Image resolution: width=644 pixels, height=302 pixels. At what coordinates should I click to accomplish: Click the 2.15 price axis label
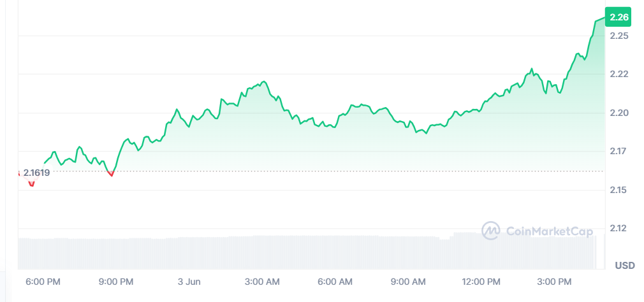(x=619, y=191)
